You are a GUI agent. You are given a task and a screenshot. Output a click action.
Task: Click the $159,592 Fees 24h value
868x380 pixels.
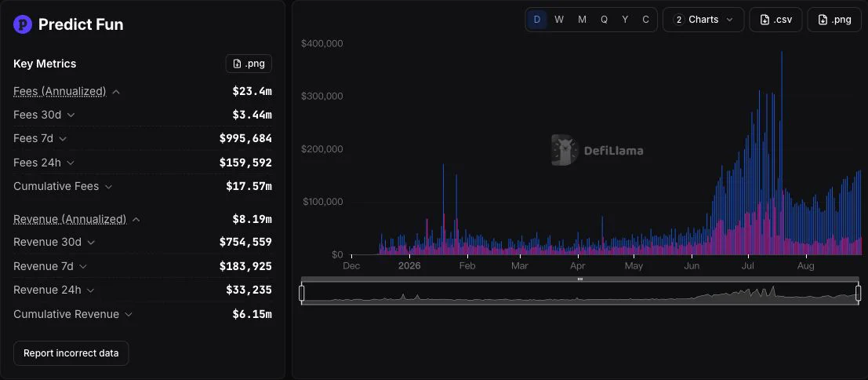[245, 163]
